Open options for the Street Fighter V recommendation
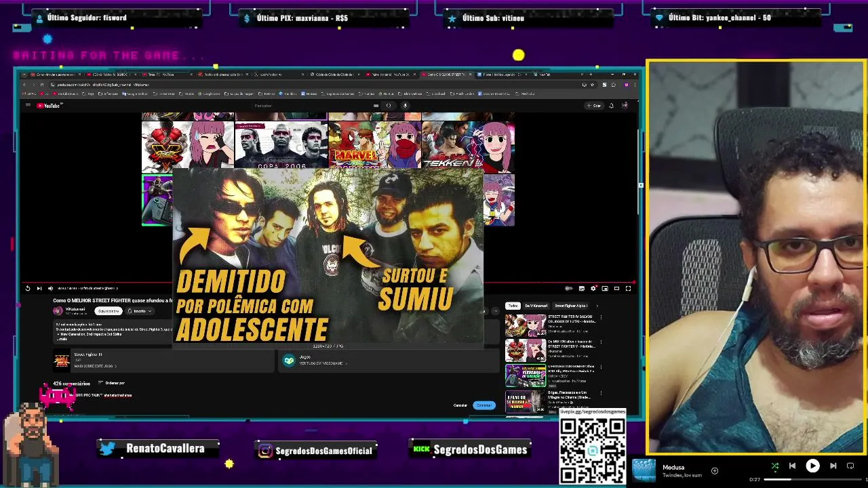Screen dimensions: 868x488 pos(601,342)
